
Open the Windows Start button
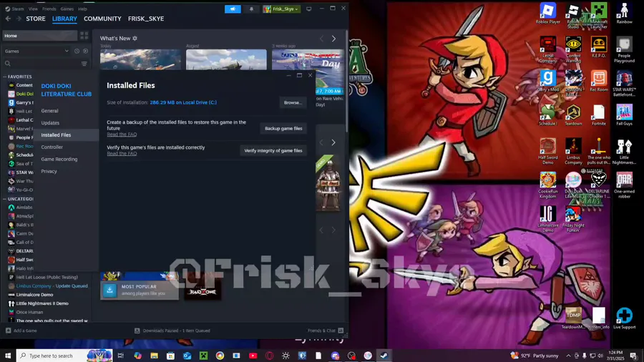pyautogui.click(x=8, y=356)
